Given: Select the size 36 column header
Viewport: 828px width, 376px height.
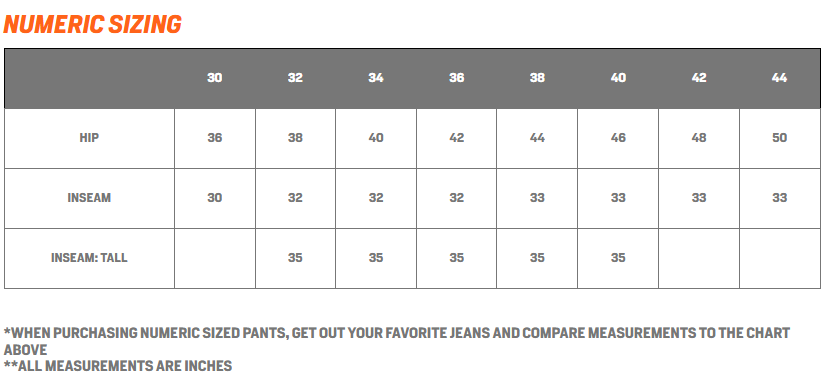Looking at the screenshot, I should 457,78.
